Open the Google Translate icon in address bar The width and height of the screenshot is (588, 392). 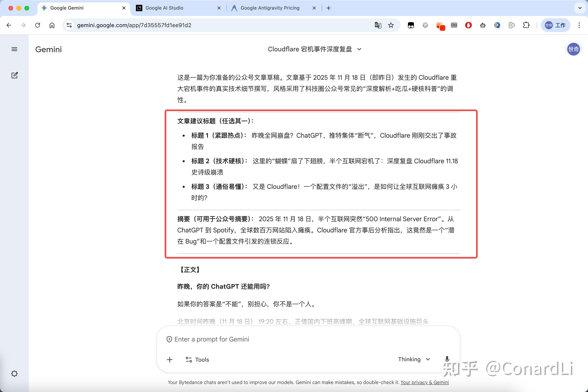[x=378, y=25]
